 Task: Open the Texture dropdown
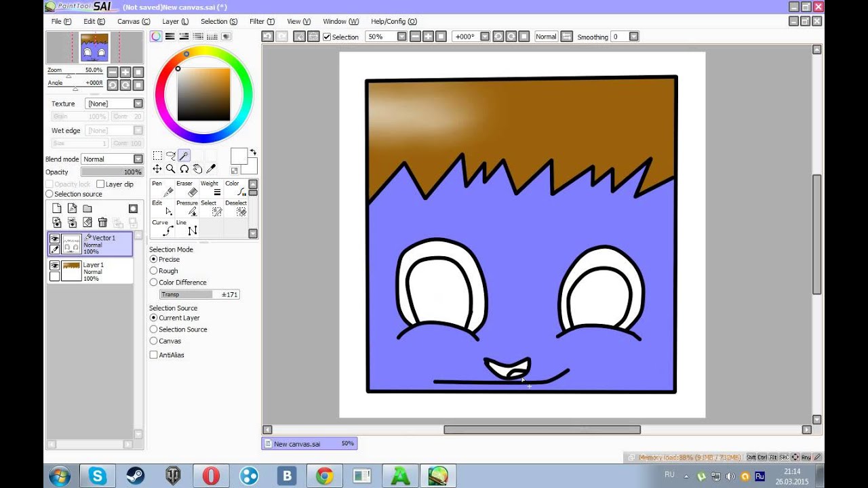[x=138, y=104]
